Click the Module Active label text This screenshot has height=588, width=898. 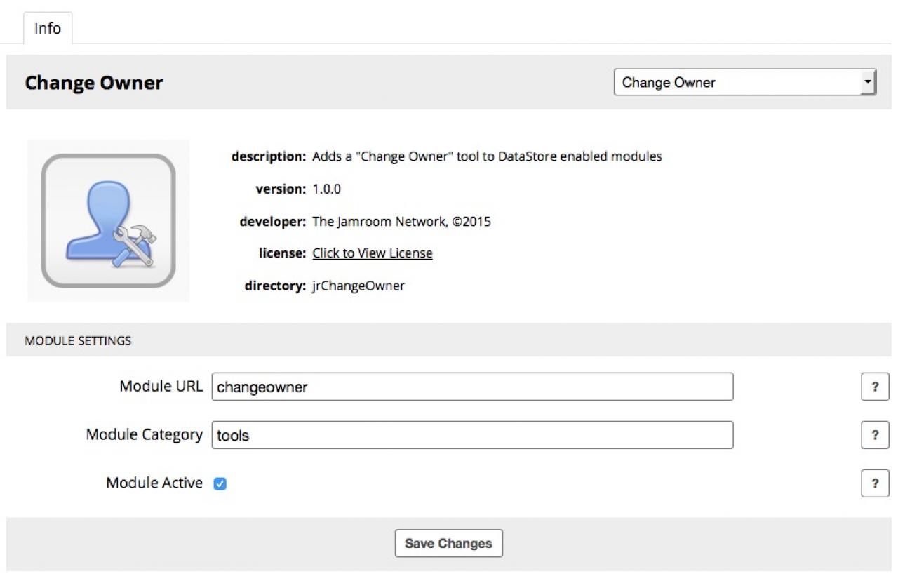click(154, 483)
